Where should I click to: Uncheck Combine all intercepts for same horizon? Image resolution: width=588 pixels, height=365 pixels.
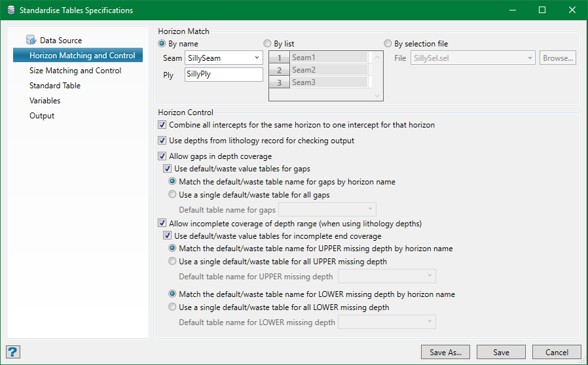pyautogui.click(x=163, y=124)
